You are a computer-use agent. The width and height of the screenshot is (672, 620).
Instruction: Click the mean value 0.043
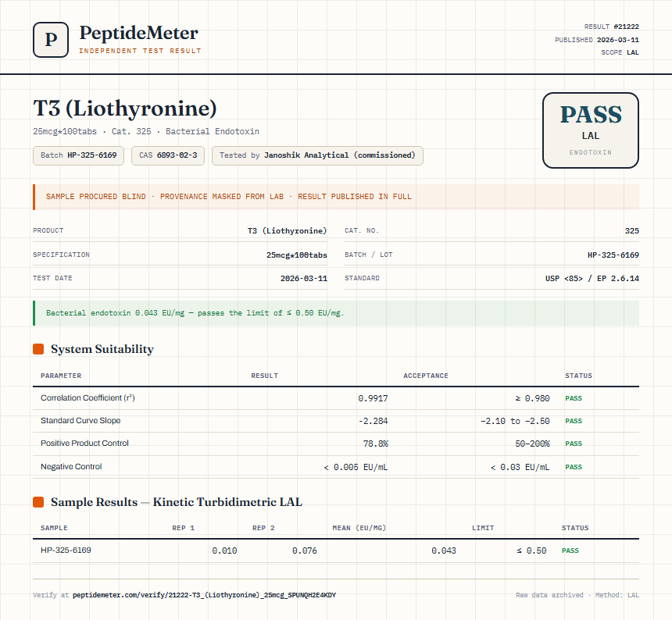point(444,551)
